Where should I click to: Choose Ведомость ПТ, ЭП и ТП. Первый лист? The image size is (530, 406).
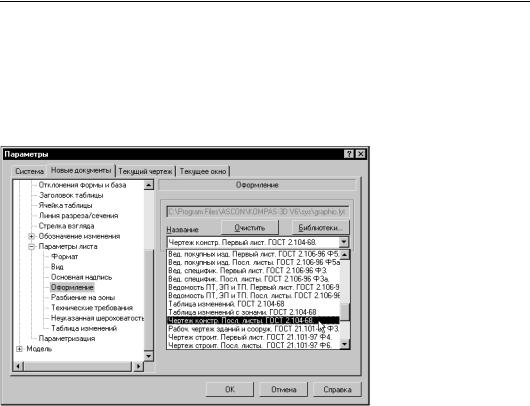pos(254,287)
